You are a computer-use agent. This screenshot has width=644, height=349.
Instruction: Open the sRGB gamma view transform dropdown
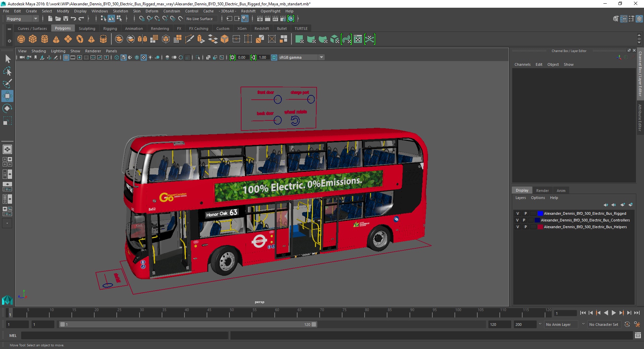[x=301, y=57]
